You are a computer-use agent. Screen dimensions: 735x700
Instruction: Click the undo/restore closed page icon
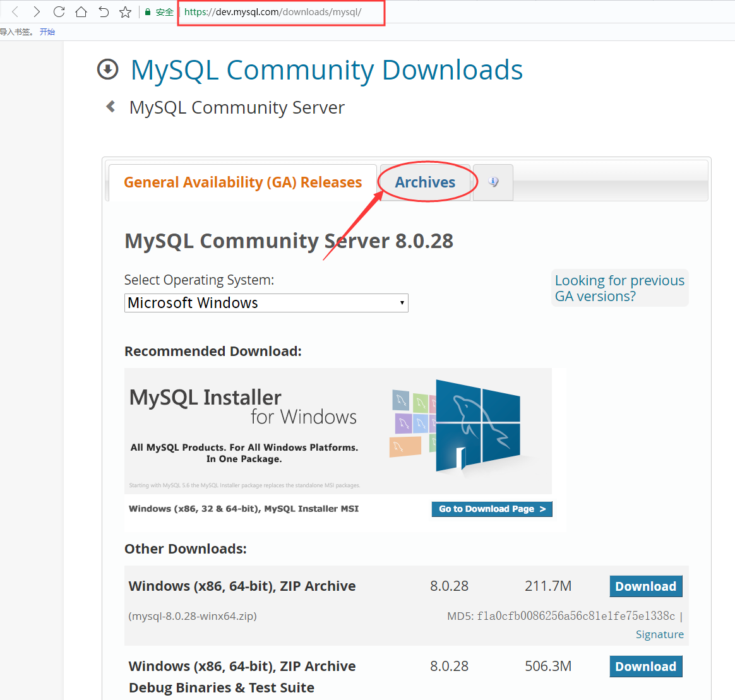[x=104, y=12]
